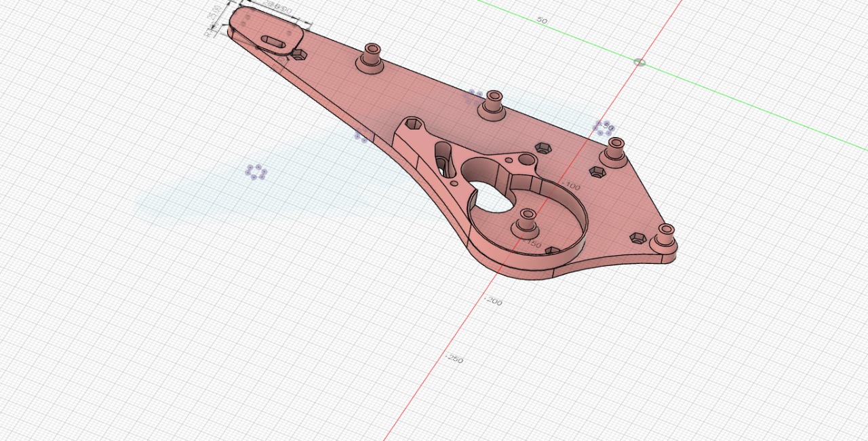Click the standoff post nearest the narrow tip
Viewport: 868px width, 441px height.
(372, 58)
